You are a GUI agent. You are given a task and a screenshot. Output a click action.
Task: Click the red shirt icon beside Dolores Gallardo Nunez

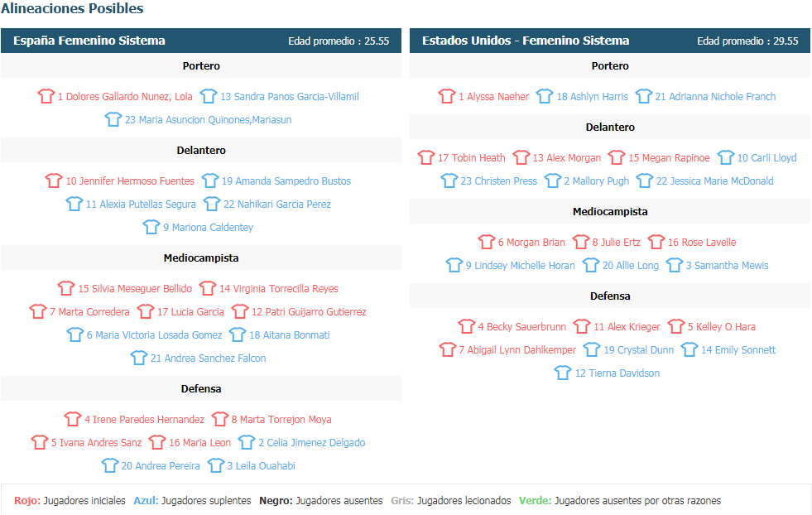[46, 96]
